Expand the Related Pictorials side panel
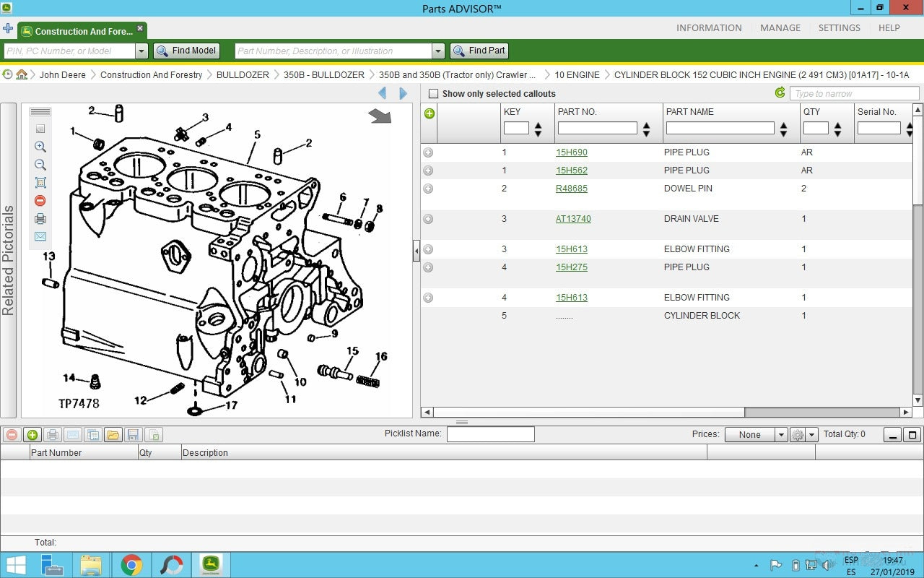 [8, 260]
